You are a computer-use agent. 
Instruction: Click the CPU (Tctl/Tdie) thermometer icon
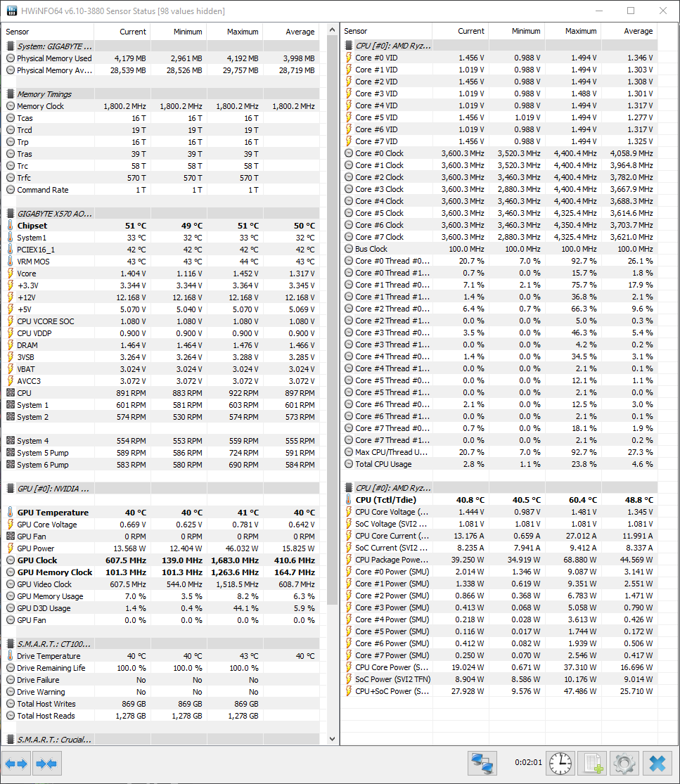(x=349, y=499)
